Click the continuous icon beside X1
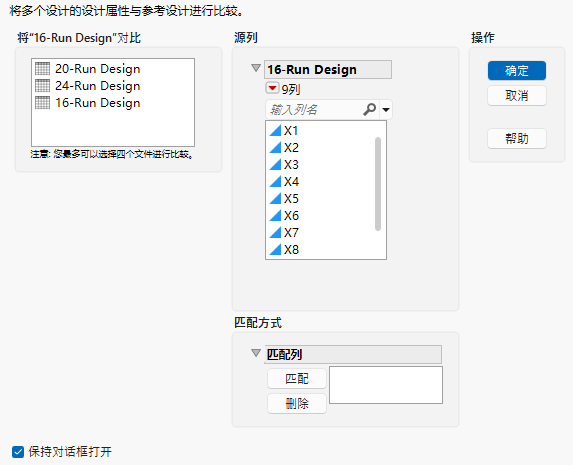The height and width of the screenshot is (465, 573). 275,131
